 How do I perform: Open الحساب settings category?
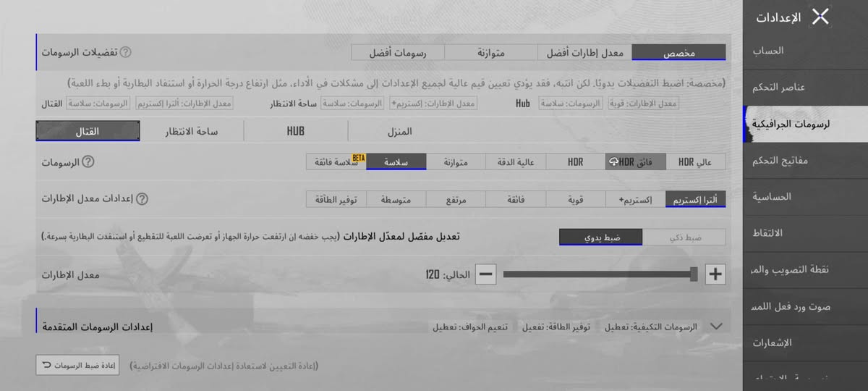coord(806,51)
